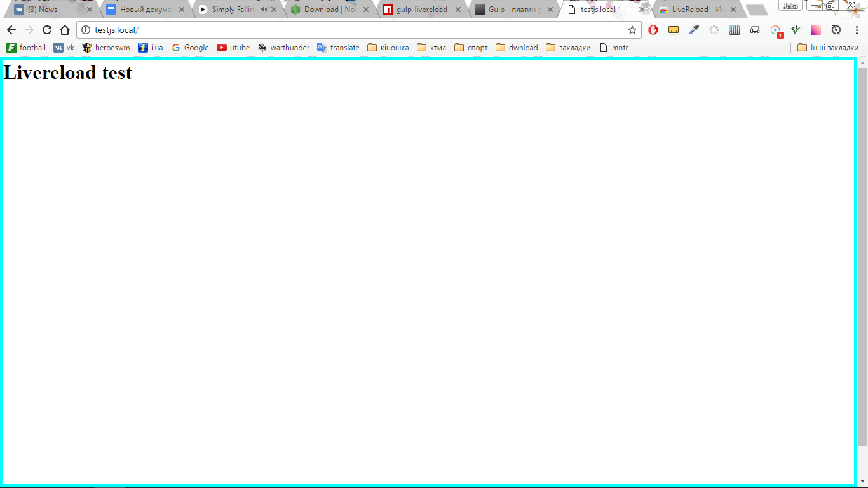Open a new tab button
Screen dimensions: 868x488
coord(756,10)
